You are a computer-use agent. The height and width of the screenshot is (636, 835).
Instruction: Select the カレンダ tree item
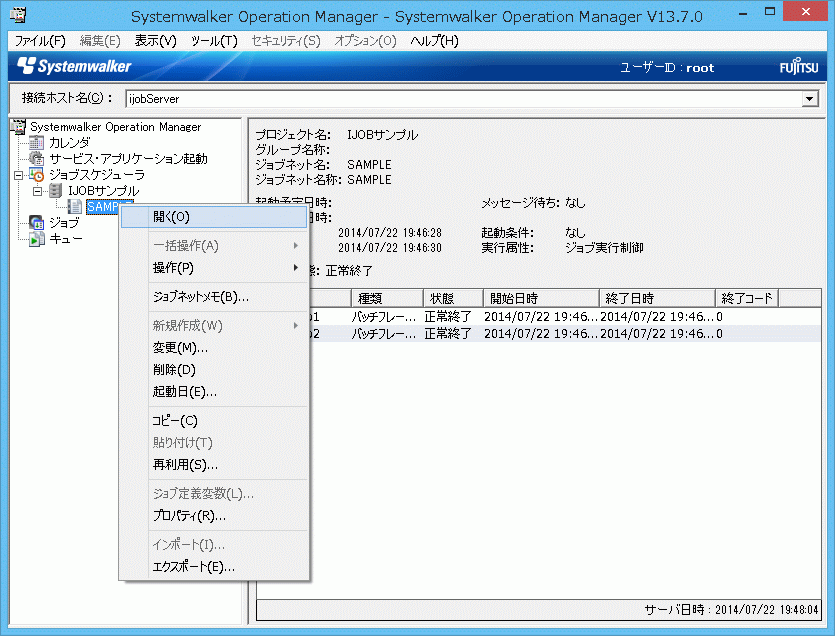[70, 143]
